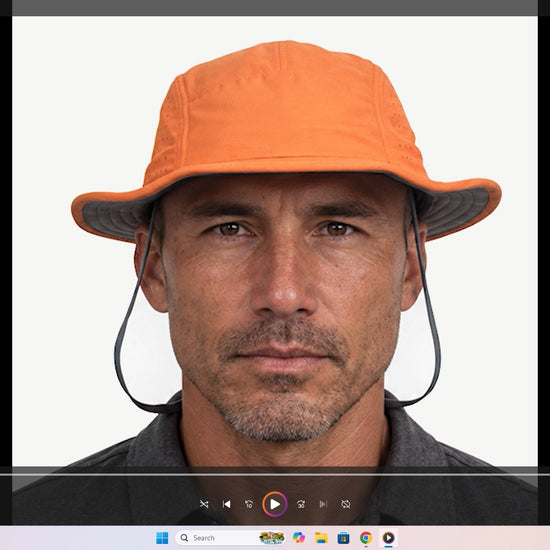Click Media Player taskbar icon
550x550 pixels.
[388, 538]
